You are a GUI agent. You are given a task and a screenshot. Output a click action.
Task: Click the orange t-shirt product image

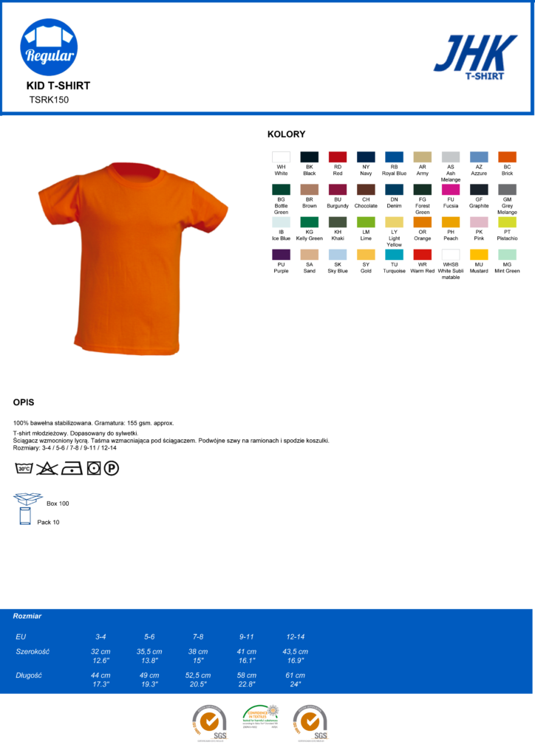pyautogui.click(x=133, y=259)
